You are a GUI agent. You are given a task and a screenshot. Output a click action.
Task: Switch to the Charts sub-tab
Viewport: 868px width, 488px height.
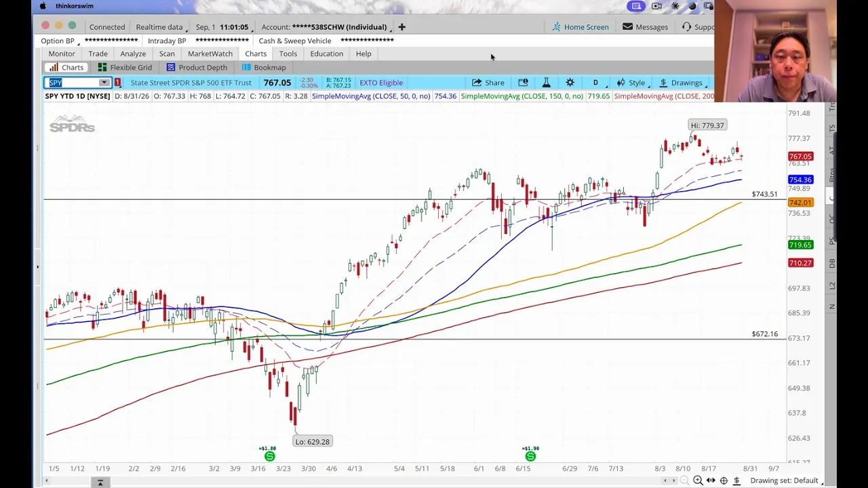click(x=66, y=67)
